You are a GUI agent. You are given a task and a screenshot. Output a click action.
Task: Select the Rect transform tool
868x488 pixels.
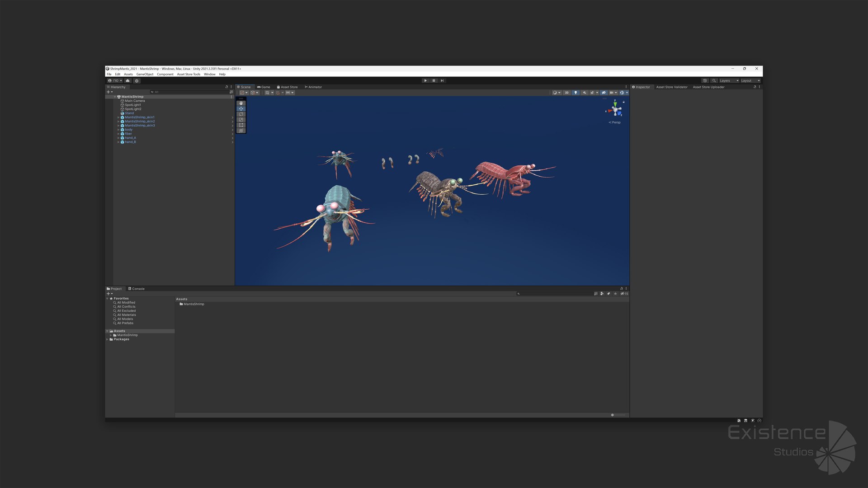241,125
